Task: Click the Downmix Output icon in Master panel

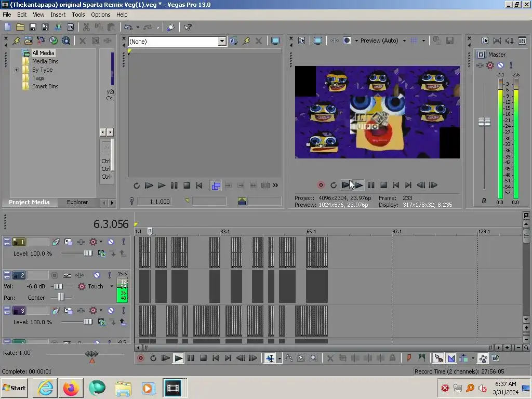Action: pos(497,41)
